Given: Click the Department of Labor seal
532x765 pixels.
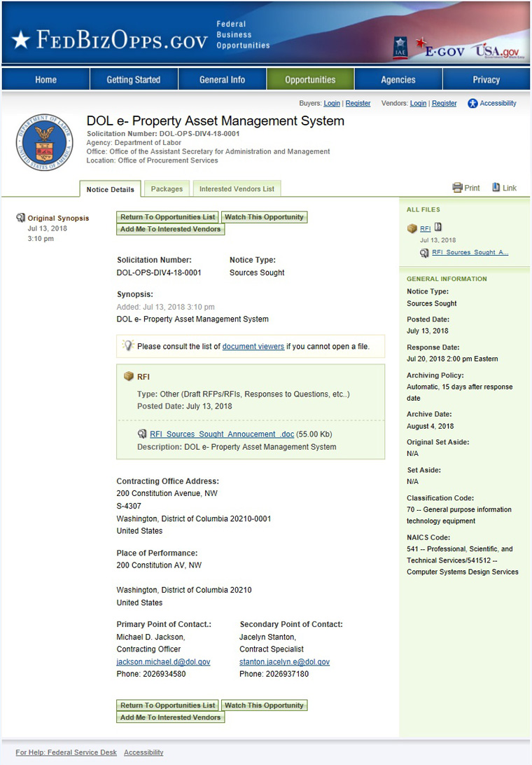Looking at the screenshot, I should (44, 144).
